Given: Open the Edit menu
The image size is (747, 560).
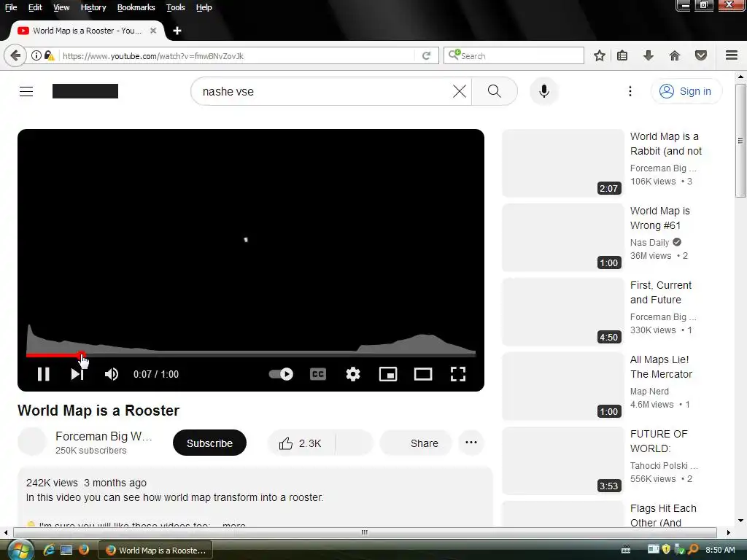Looking at the screenshot, I should [x=35, y=7].
